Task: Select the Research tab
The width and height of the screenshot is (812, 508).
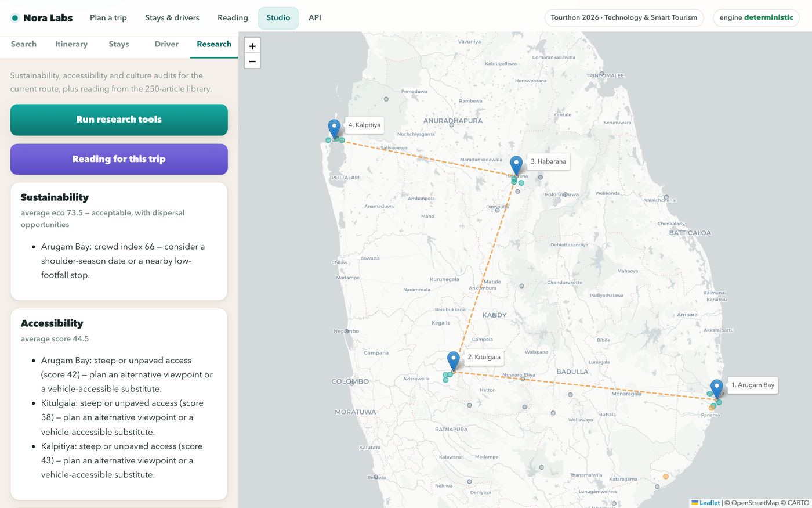Action: pos(214,44)
